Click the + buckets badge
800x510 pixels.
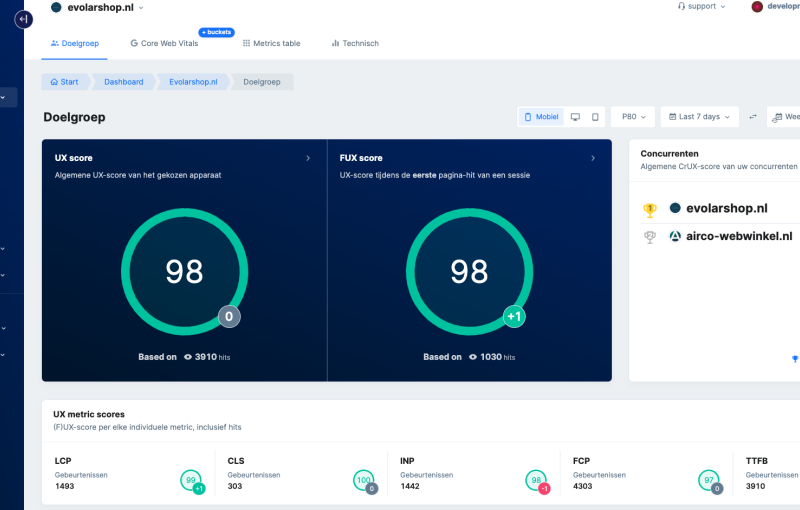(x=217, y=32)
